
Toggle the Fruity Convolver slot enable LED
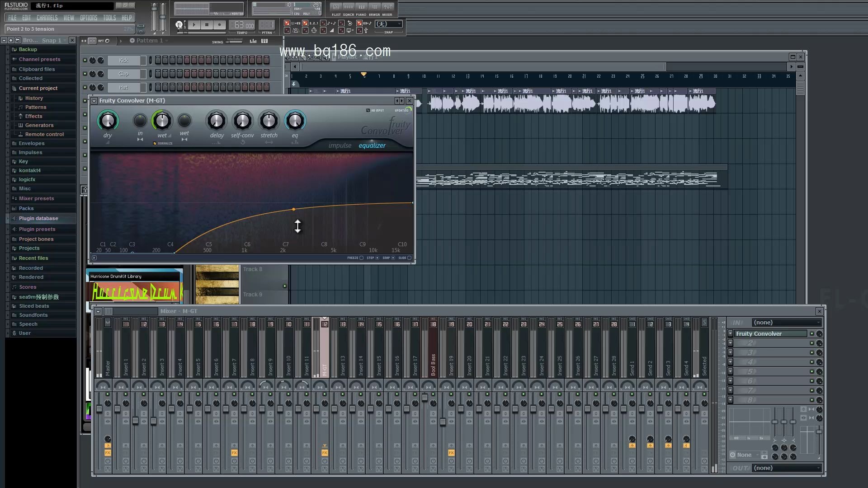[x=811, y=334]
